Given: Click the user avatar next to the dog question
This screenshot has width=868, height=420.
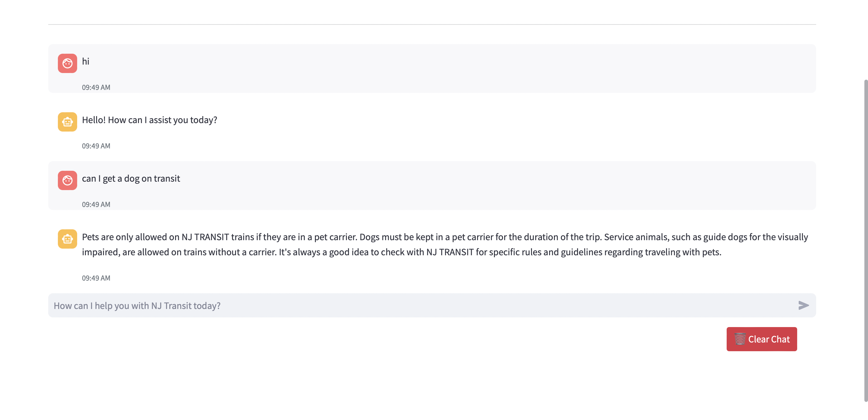Looking at the screenshot, I should click(68, 180).
